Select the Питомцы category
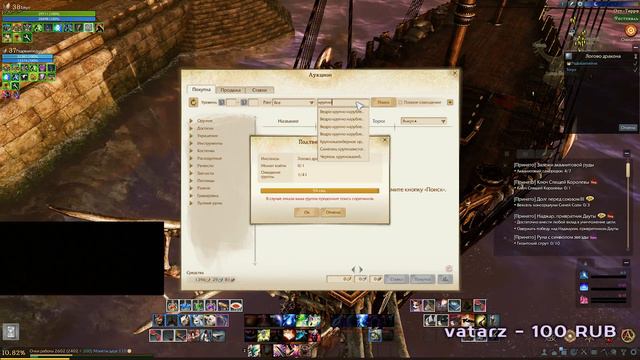Viewport: 640px width, 360px height. pos(205,180)
